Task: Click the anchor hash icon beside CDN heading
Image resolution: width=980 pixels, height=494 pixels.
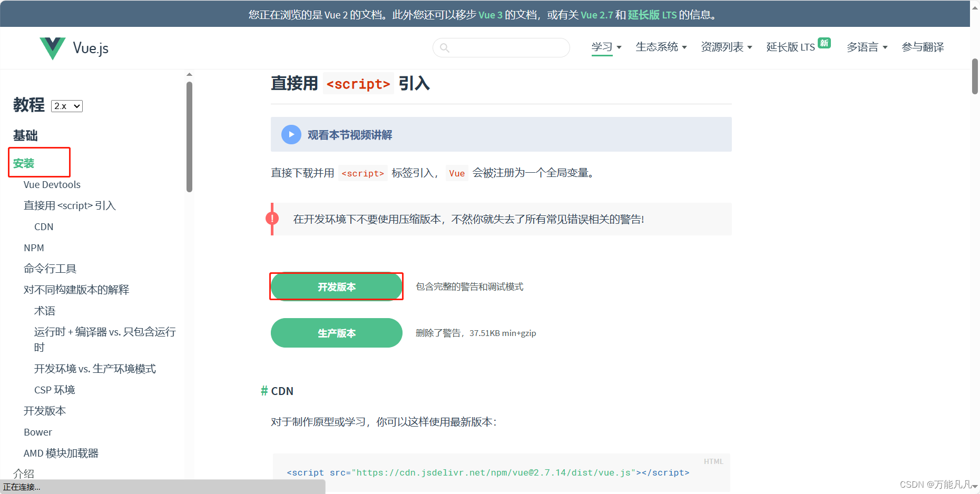Action: tap(264, 391)
